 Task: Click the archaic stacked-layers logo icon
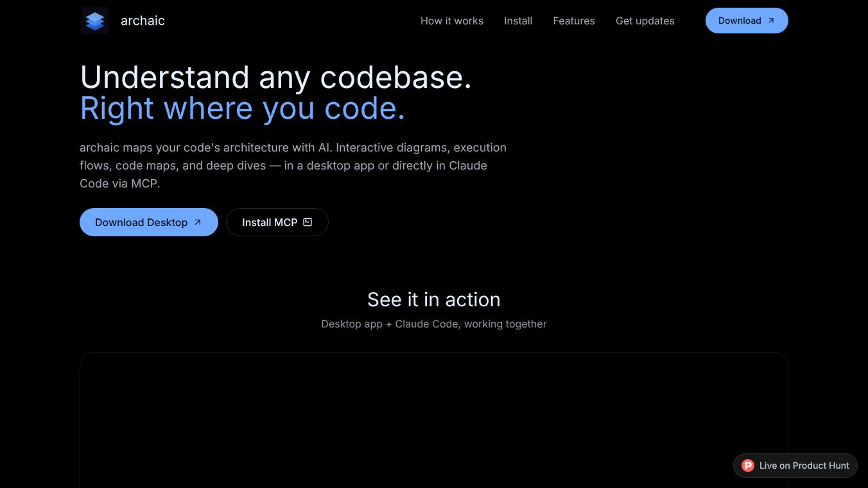click(95, 21)
